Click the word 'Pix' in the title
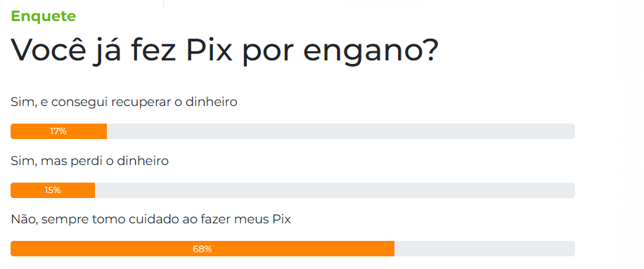Screen dimensions: 644x269 (210, 51)
